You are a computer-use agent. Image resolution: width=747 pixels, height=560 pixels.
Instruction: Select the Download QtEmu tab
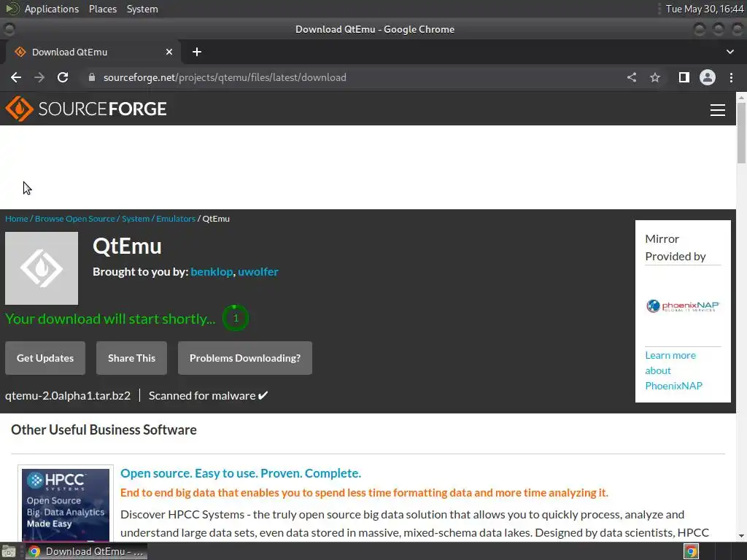click(93, 52)
